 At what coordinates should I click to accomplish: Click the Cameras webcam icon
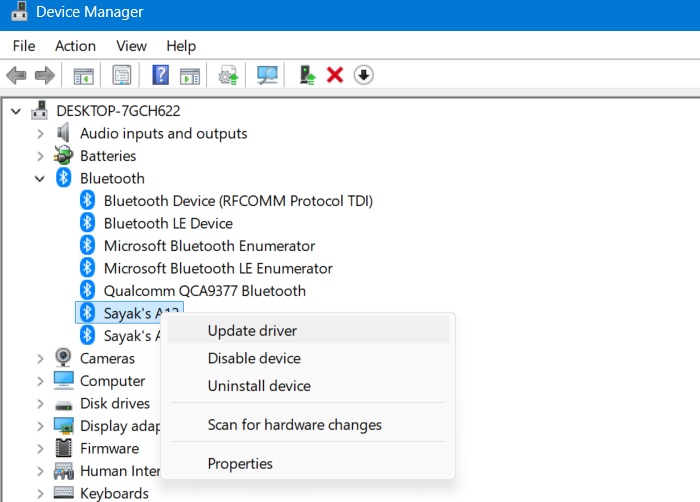[x=63, y=358]
